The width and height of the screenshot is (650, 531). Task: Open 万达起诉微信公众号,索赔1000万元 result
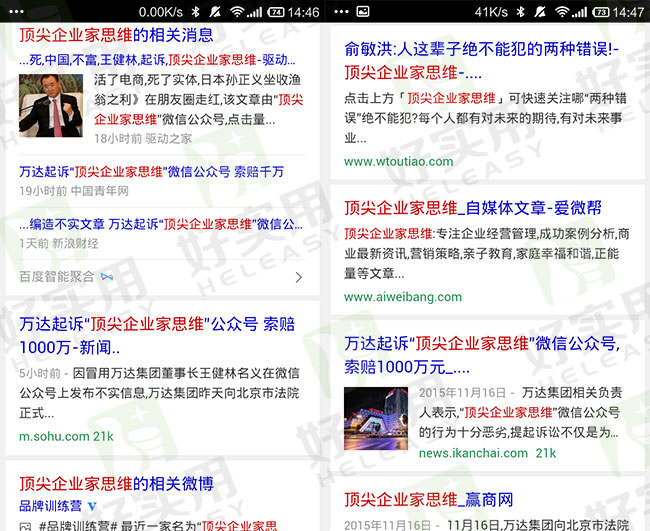pyautogui.click(x=482, y=355)
